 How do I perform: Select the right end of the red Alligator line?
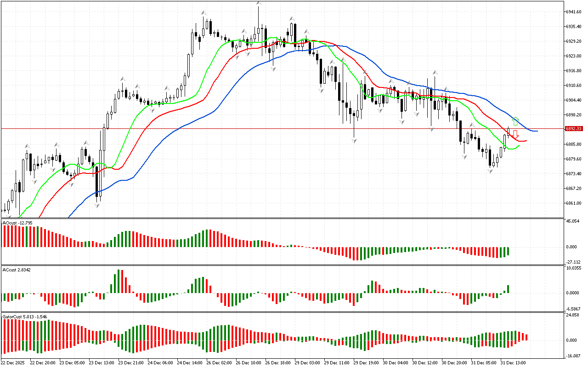[x=526, y=141]
